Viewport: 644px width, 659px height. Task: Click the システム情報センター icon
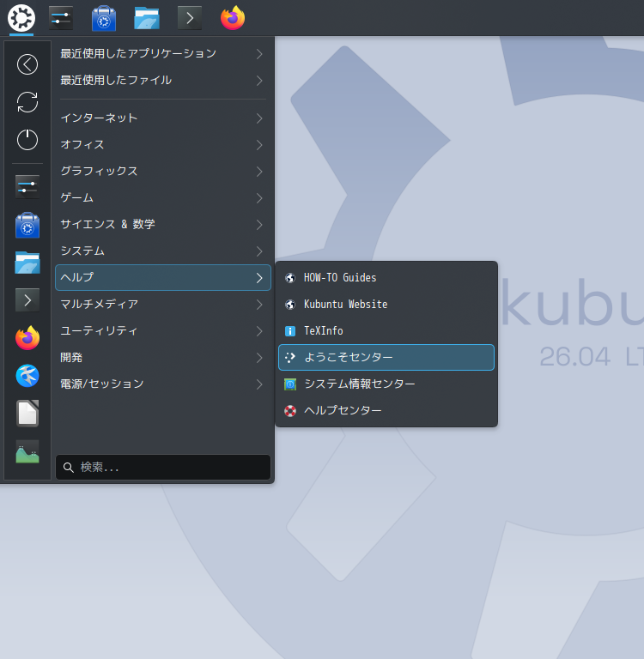point(290,384)
